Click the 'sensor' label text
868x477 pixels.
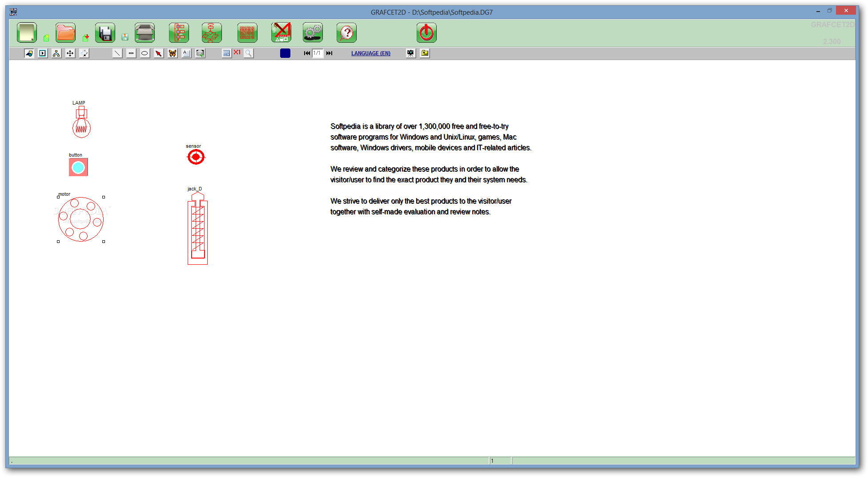point(193,146)
